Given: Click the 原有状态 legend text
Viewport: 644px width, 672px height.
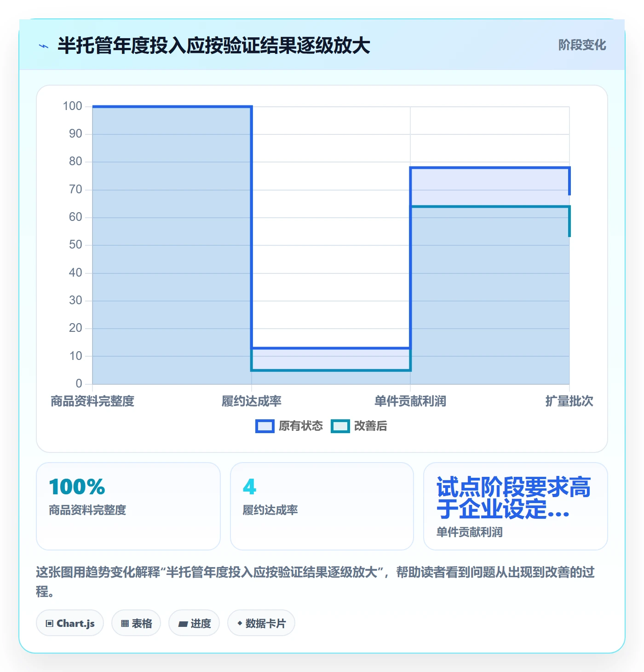Looking at the screenshot, I should 301,426.
